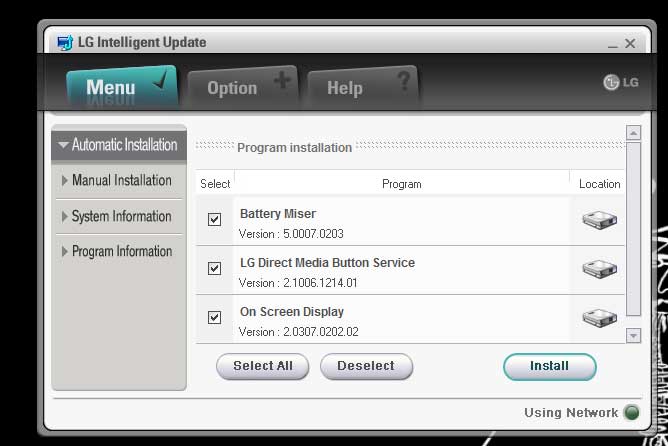Click the green Using Network status indicator
Viewport: 668px width, 446px height.
pyautogui.click(x=631, y=412)
